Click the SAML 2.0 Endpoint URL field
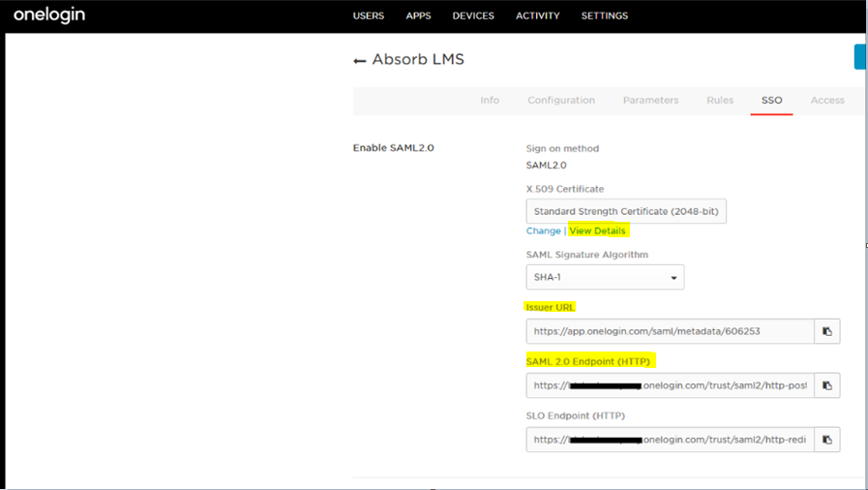 click(x=671, y=385)
